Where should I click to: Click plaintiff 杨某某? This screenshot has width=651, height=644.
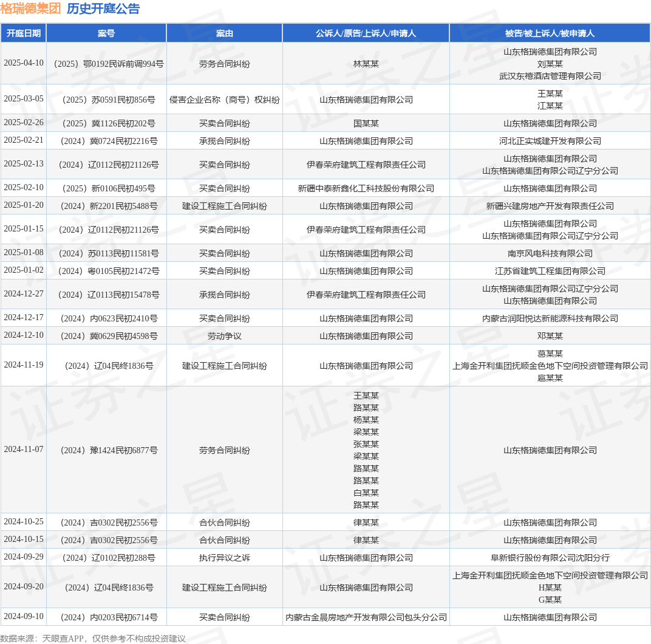(366, 420)
